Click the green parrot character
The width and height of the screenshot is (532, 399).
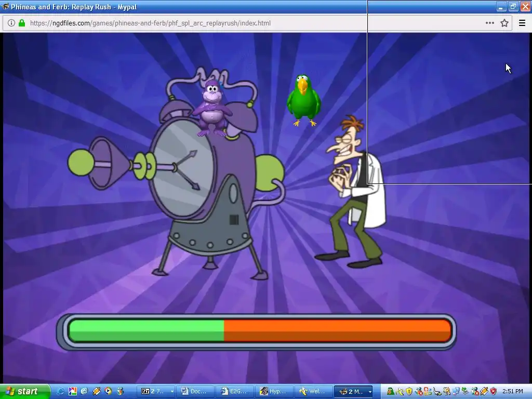[303, 100]
